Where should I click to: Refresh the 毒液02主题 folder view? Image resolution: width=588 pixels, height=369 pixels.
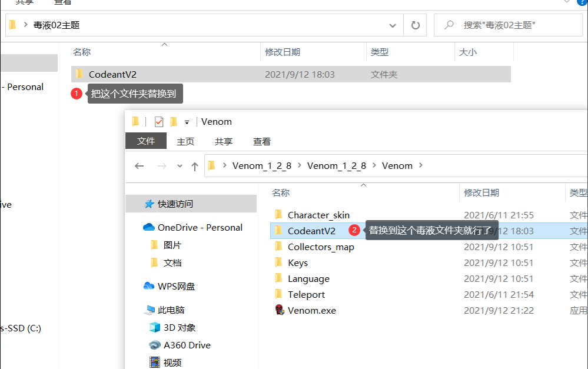click(415, 25)
